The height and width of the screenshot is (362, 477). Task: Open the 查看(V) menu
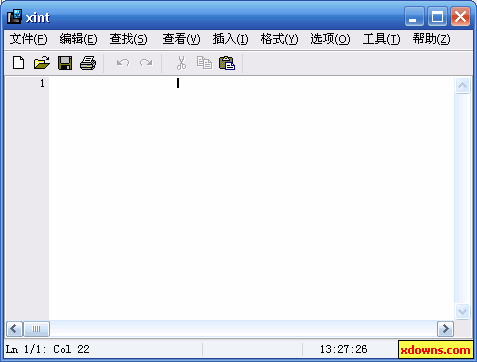(181, 39)
